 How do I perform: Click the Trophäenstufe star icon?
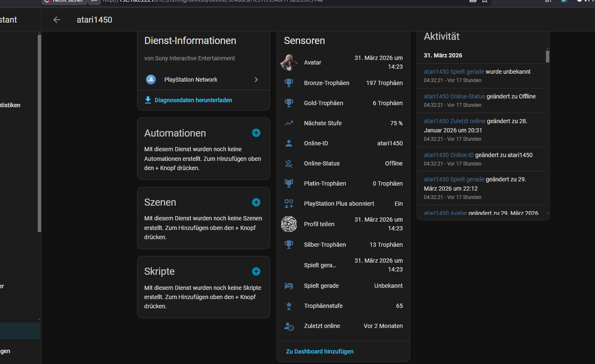(289, 306)
